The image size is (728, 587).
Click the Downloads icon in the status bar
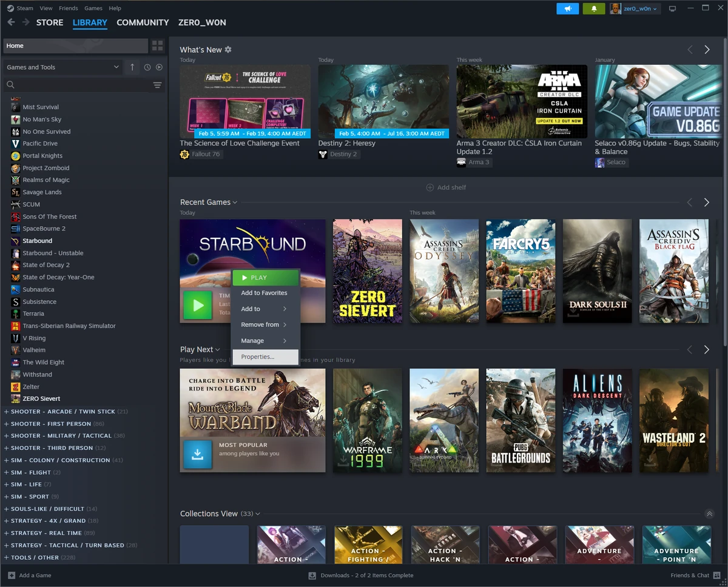tap(311, 575)
